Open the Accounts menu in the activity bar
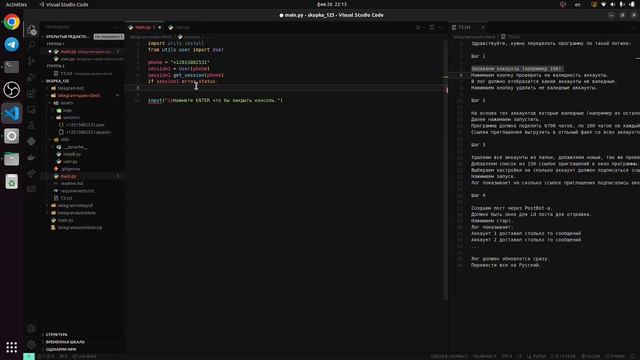The image size is (640, 360). [x=31, y=329]
